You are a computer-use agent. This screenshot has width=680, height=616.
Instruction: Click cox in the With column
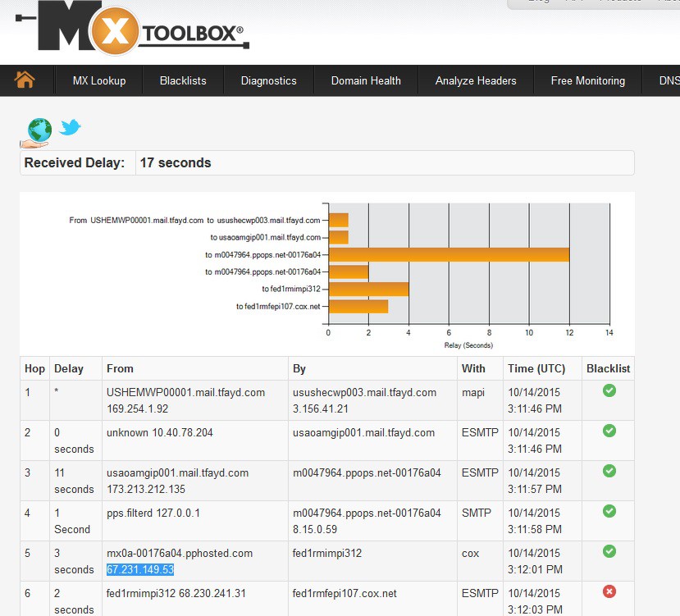pyautogui.click(x=470, y=554)
